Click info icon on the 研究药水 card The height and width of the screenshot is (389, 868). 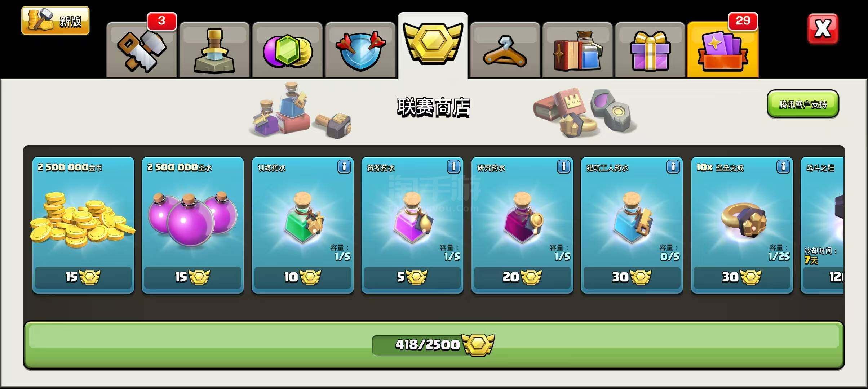(563, 167)
